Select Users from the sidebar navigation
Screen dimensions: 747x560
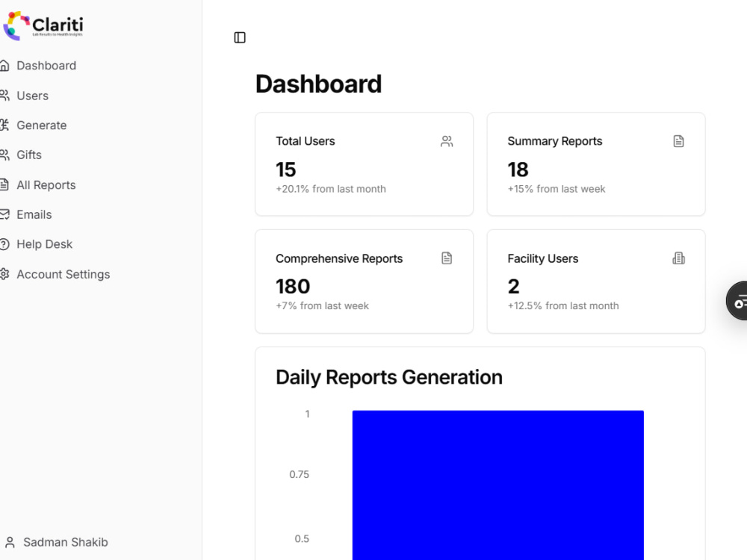[34, 96]
